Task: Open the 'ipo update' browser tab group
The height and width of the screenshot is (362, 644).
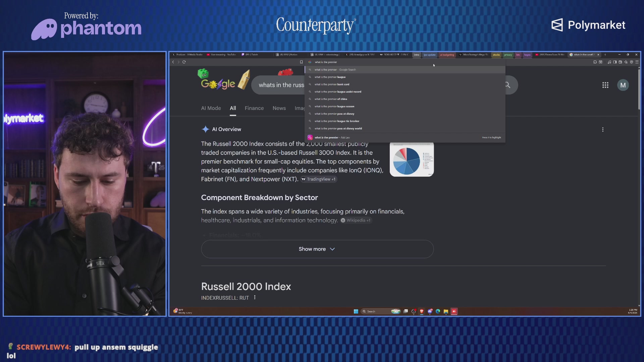Action: point(429,55)
